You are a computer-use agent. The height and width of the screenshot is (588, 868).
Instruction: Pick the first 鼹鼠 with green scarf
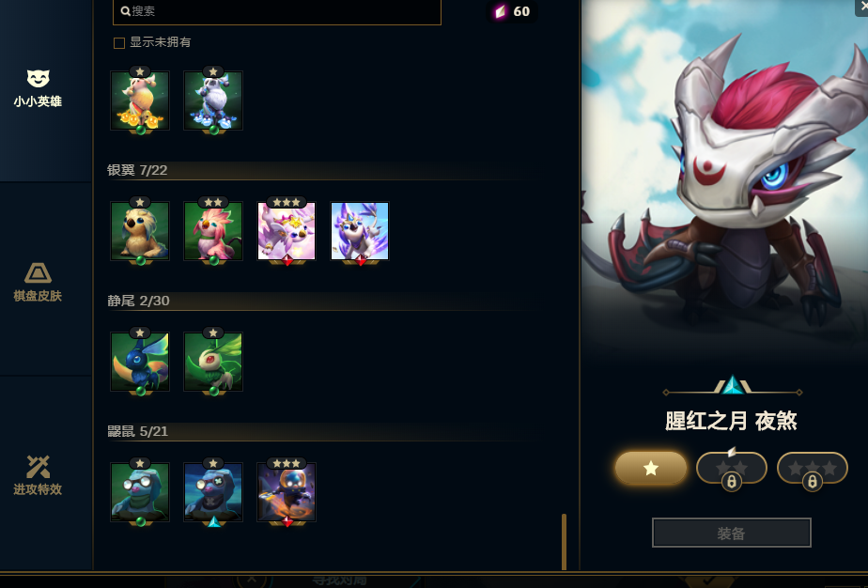pyautogui.click(x=140, y=492)
